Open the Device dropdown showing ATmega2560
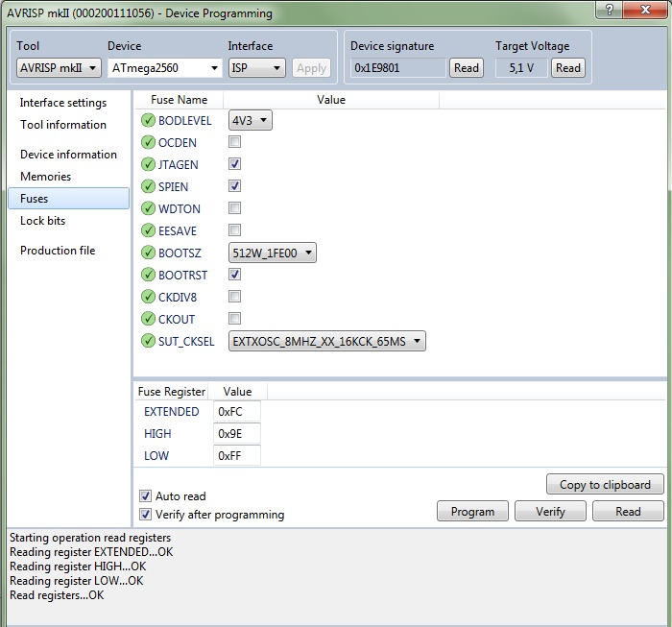Image resolution: width=672 pixels, height=627 pixels. [165, 68]
